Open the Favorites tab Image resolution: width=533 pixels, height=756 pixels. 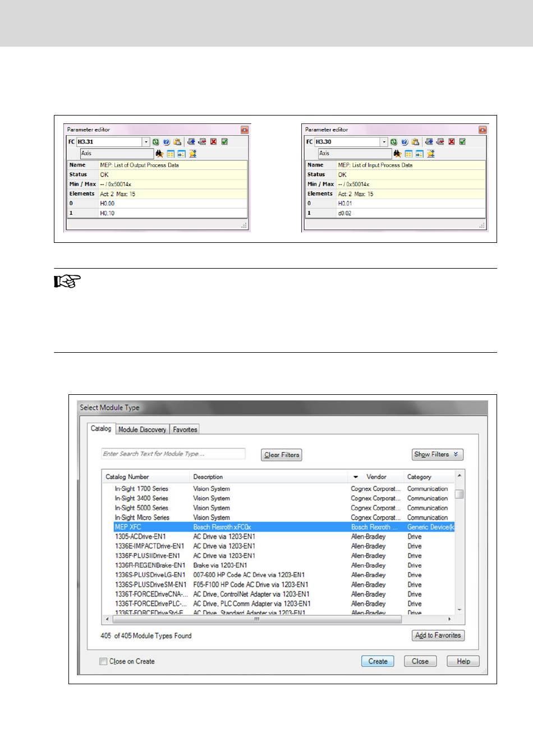coord(185,430)
